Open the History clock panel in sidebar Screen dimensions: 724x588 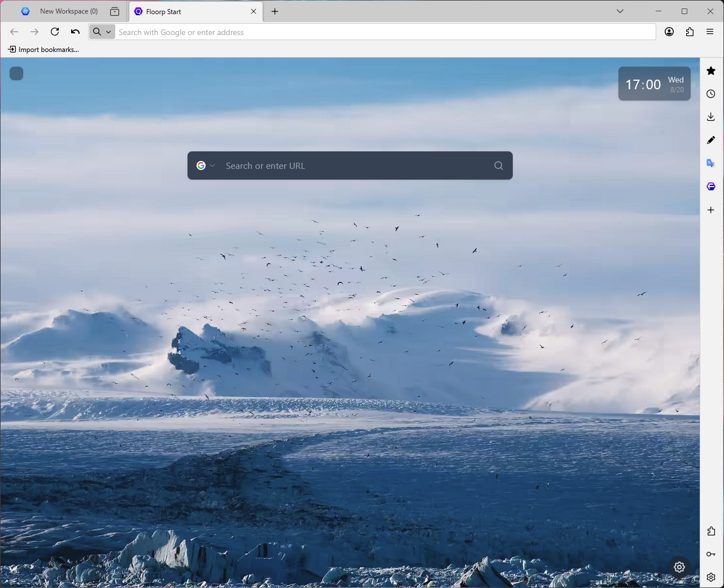click(711, 94)
